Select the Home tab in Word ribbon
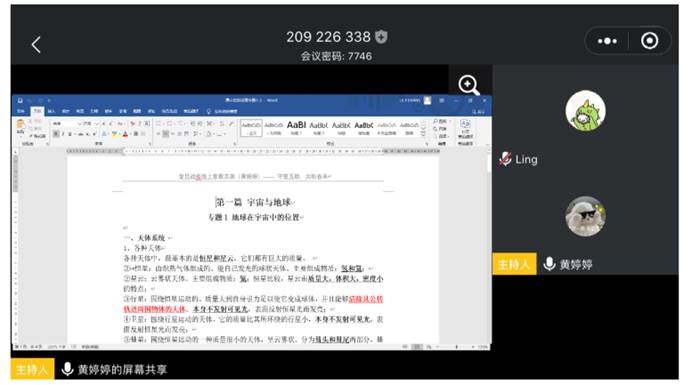 [x=37, y=111]
